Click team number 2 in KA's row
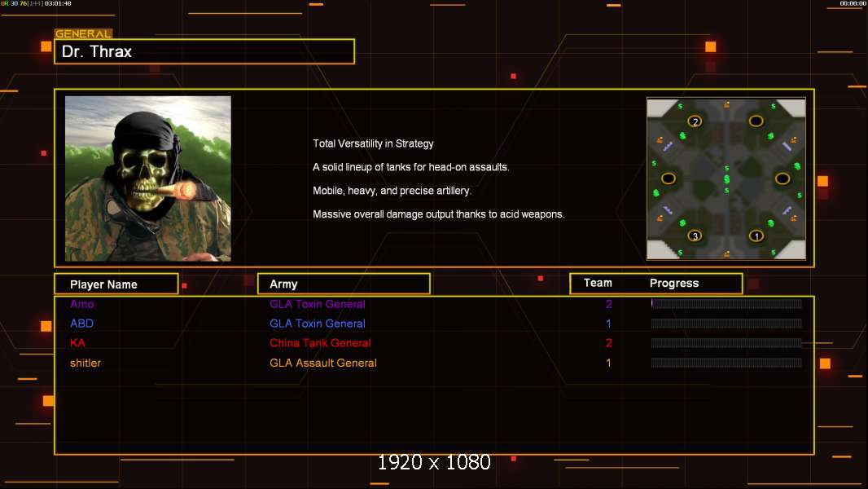Screen dimensions: 868x489 click(x=608, y=343)
